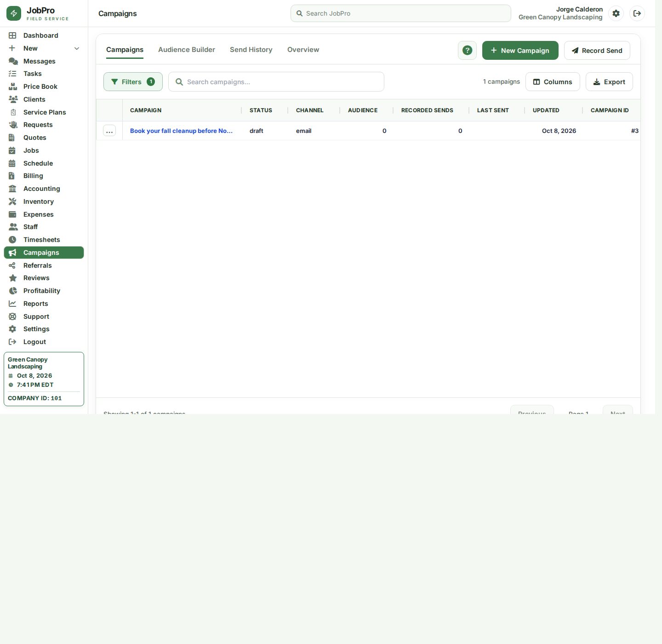This screenshot has width=662, height=644.
Task: Switch to the Audience Builder tab
Action: tap(187, 50)
